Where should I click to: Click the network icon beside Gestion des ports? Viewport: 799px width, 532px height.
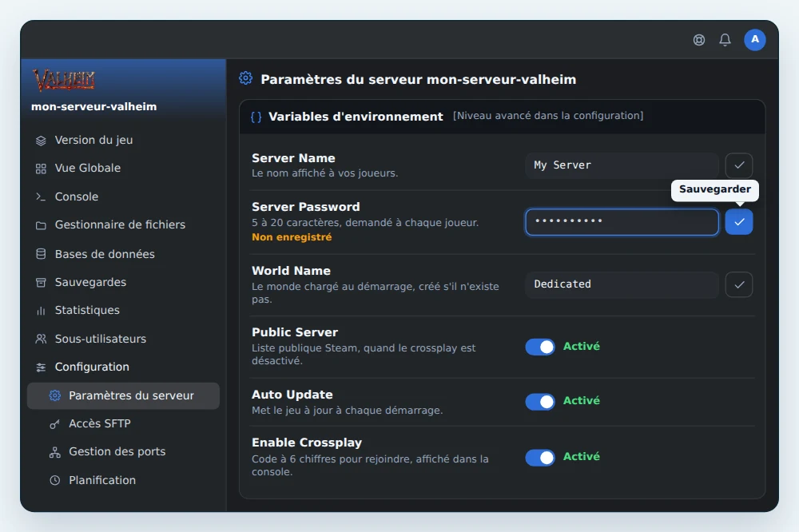point(55,452)
